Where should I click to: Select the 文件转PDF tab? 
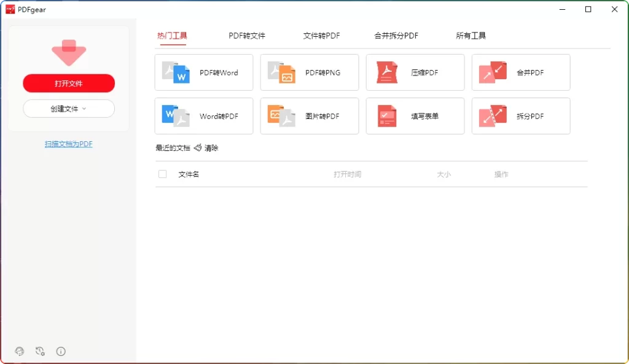click(321, 36)
